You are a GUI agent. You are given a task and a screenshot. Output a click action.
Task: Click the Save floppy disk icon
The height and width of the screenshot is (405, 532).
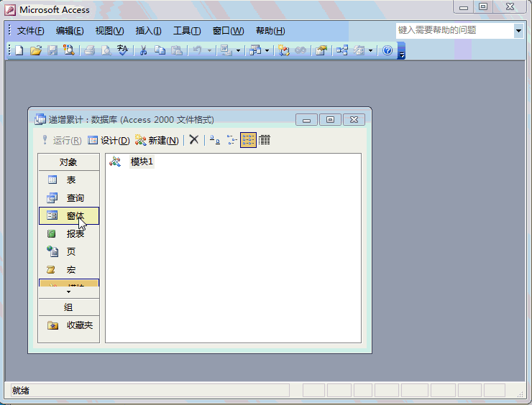(x=52, y=50)
